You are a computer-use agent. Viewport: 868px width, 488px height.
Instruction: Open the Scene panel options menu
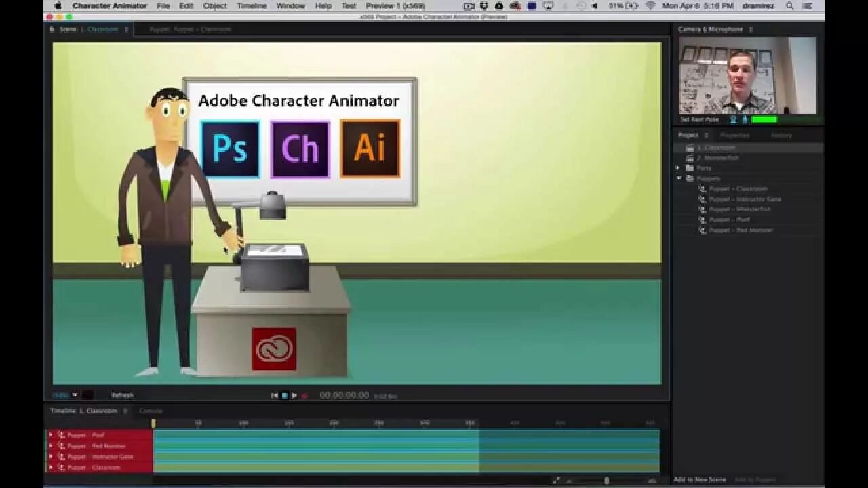pos(126,30)
